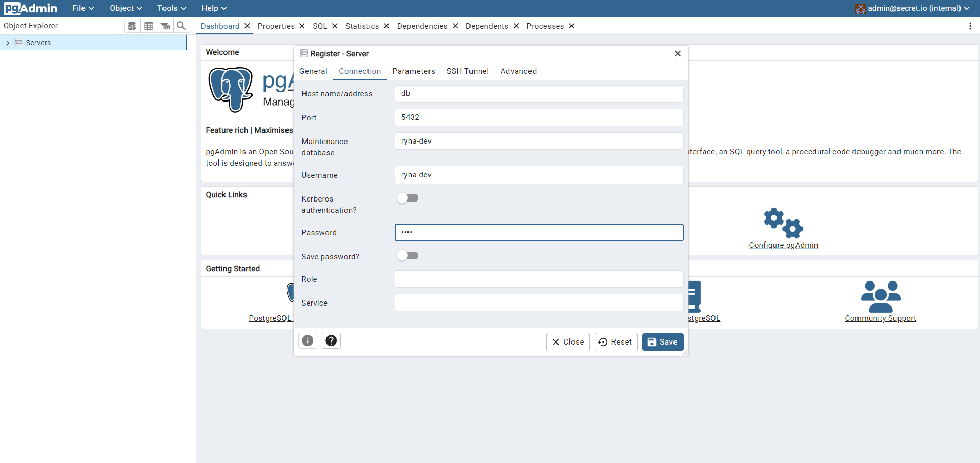980x463 pixels.
Task: Click the Maintenance database field
Action: (x=539, y=141)
